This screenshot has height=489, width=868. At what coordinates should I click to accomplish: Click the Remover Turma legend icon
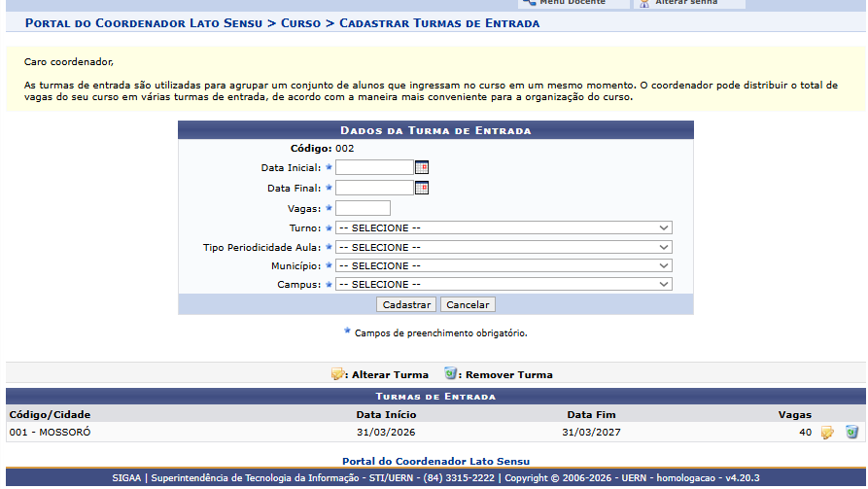click(451, 373)
